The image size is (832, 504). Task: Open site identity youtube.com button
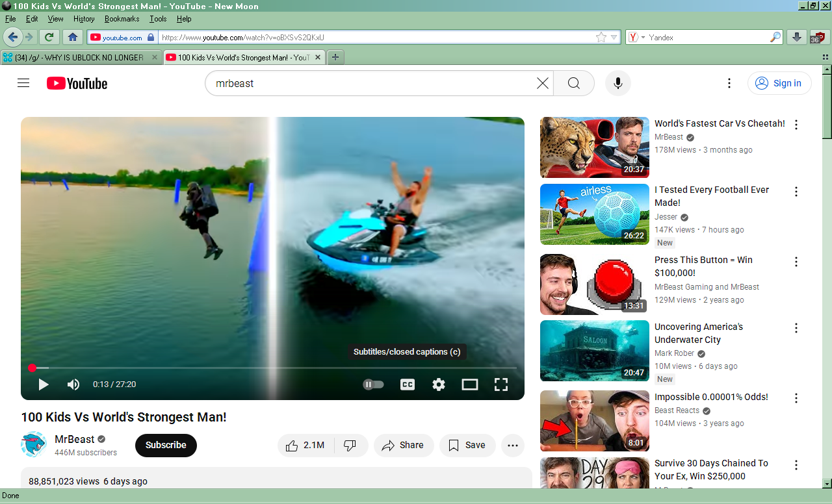122,37
